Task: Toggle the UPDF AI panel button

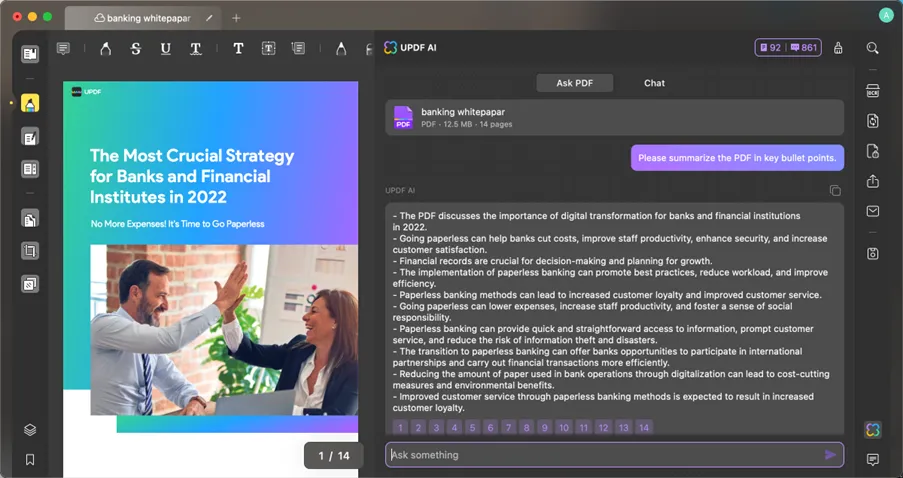Action: pos(873,430)
